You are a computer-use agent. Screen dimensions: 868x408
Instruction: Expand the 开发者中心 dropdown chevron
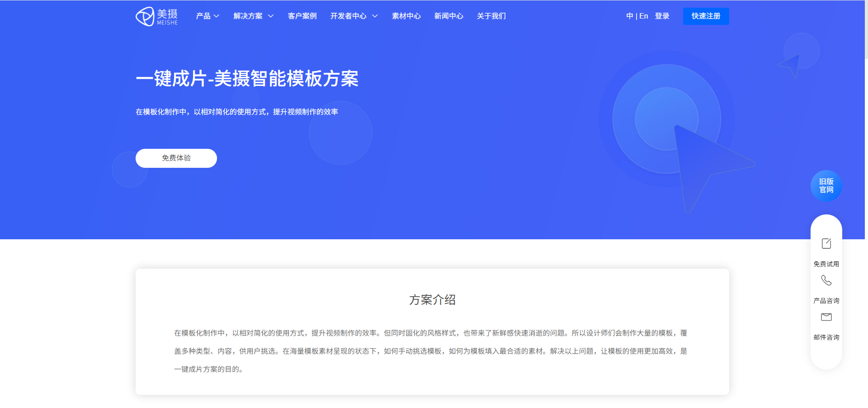click(375, 16)
